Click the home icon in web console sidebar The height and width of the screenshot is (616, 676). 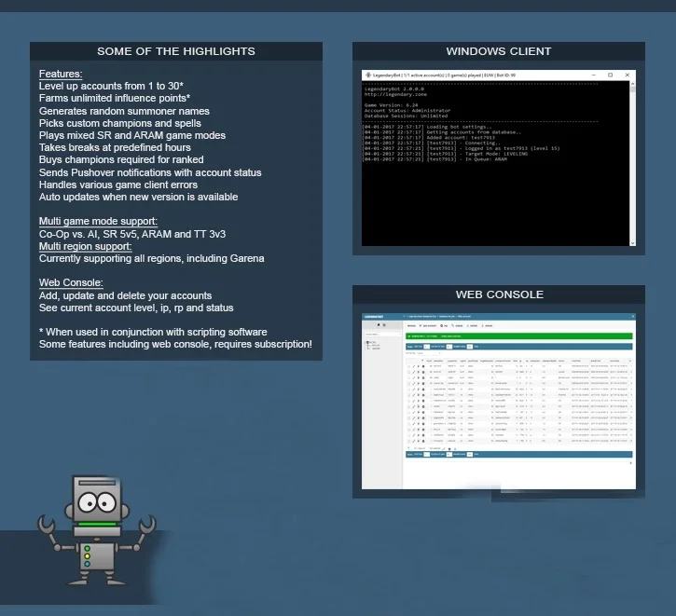(379, 325)
